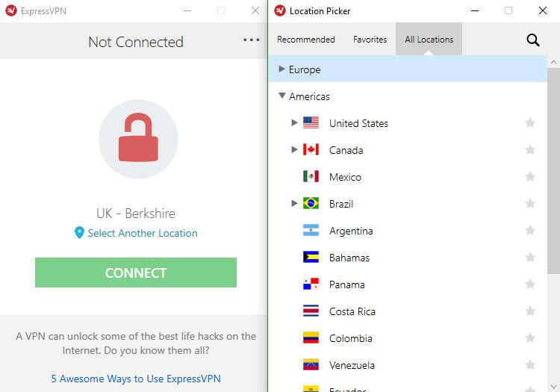Open the search magnifier in Location Picker
Screen dimensions: 560x392
(x=533, y=40)
